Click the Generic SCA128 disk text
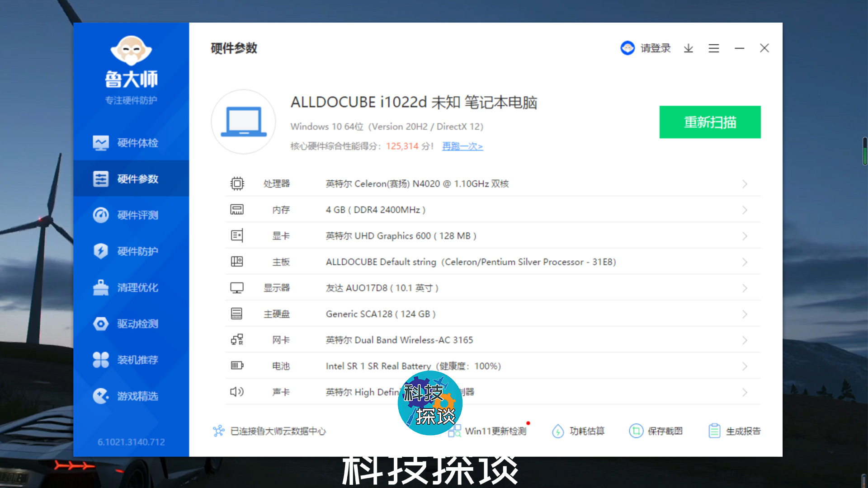The height and width of the screenshot is (488, 868). [x=381, y=314]
